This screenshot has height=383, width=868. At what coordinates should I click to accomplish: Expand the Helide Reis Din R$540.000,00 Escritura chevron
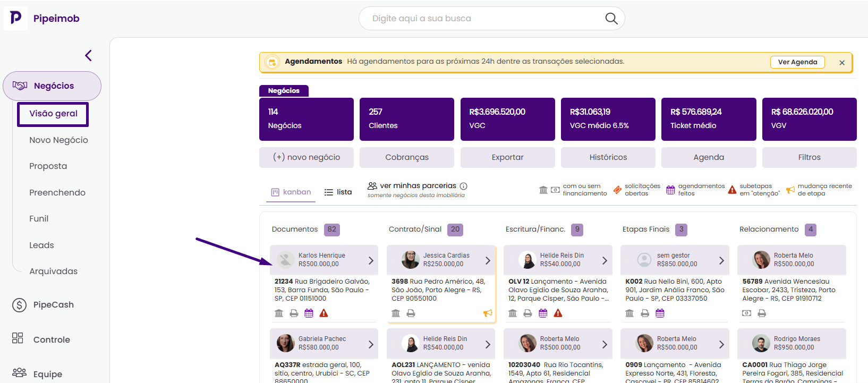point(605,261)
